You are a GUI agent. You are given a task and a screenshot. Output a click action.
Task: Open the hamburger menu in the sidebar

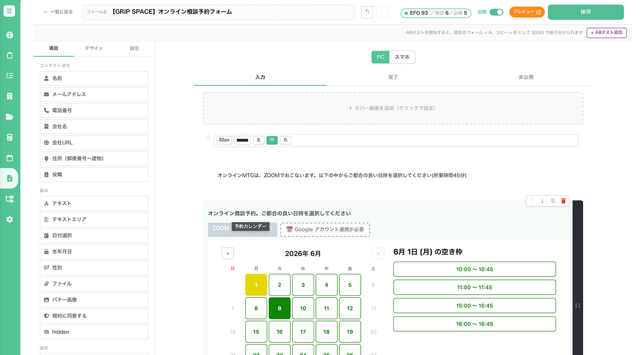pyautogui.click(x=9, y=11)
